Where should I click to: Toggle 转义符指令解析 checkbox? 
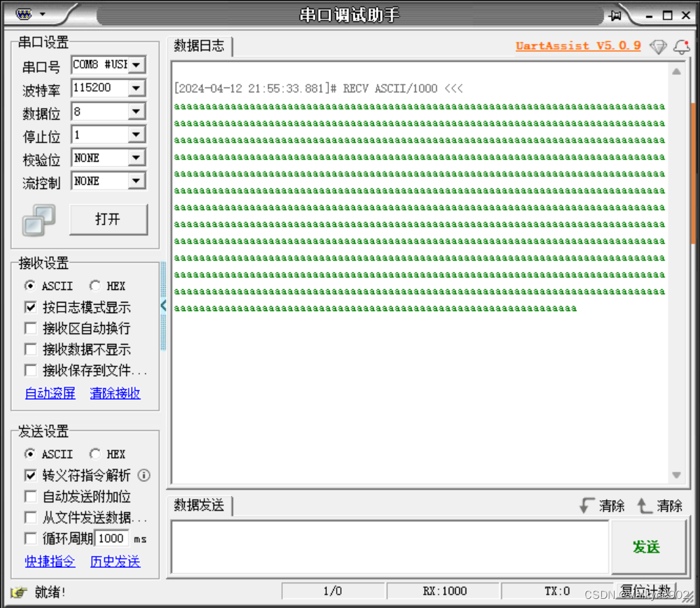(x=30, y=476)
